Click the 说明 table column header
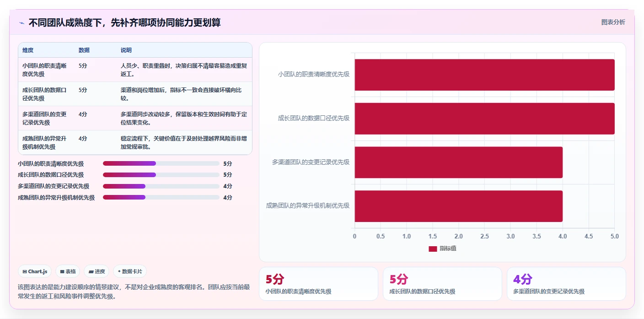 click(126, 50)
